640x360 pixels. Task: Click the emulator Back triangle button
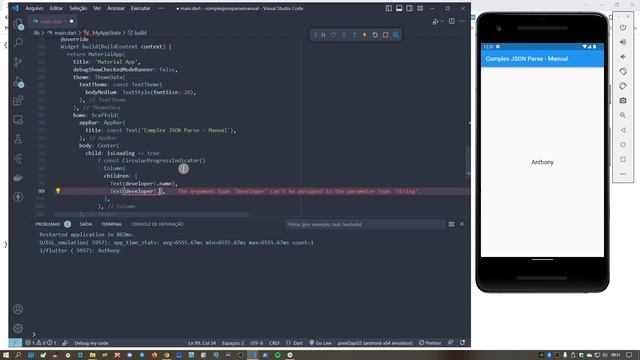point(623,130)
